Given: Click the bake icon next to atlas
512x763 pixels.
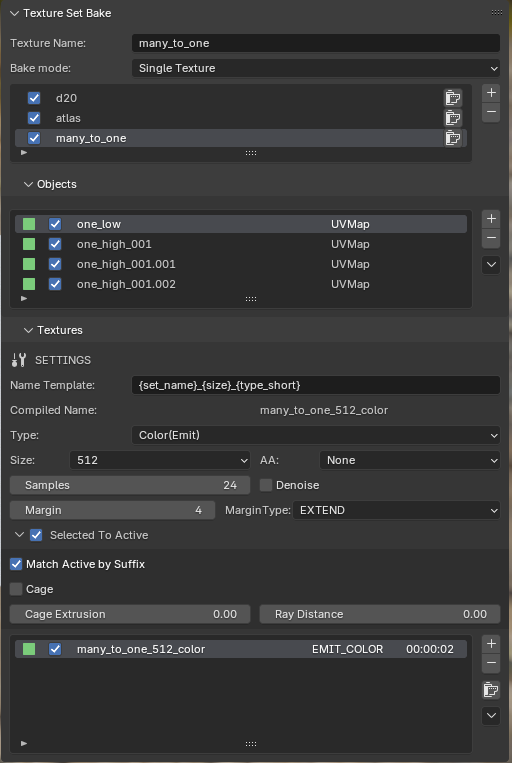Looking at the screenshot, I should [453, 118].
